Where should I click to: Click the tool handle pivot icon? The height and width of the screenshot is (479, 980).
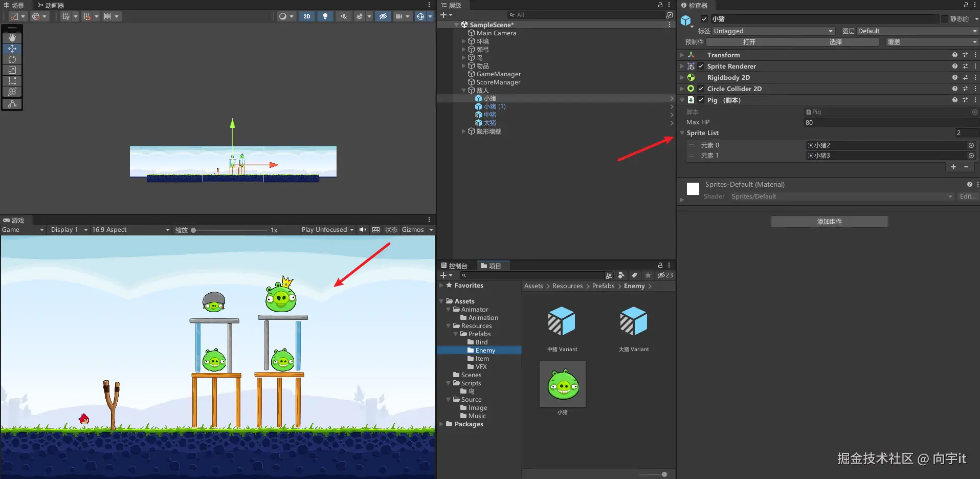pos(14,16)
